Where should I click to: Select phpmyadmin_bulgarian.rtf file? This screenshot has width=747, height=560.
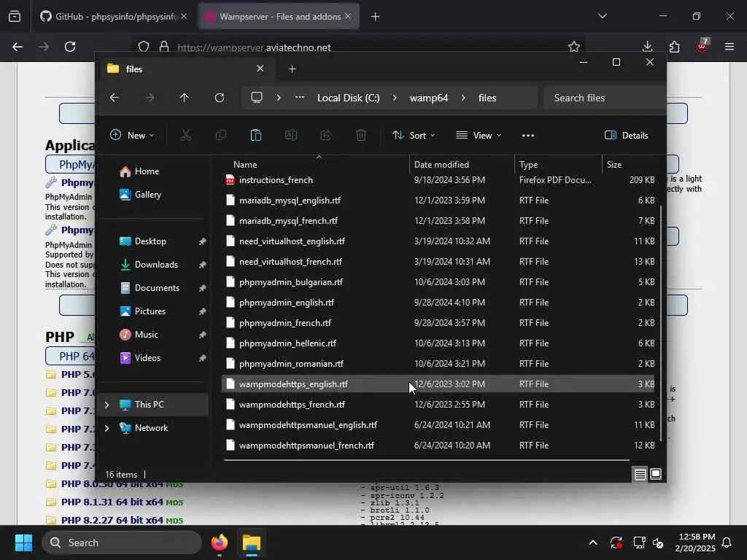click(x=438, y=282)
